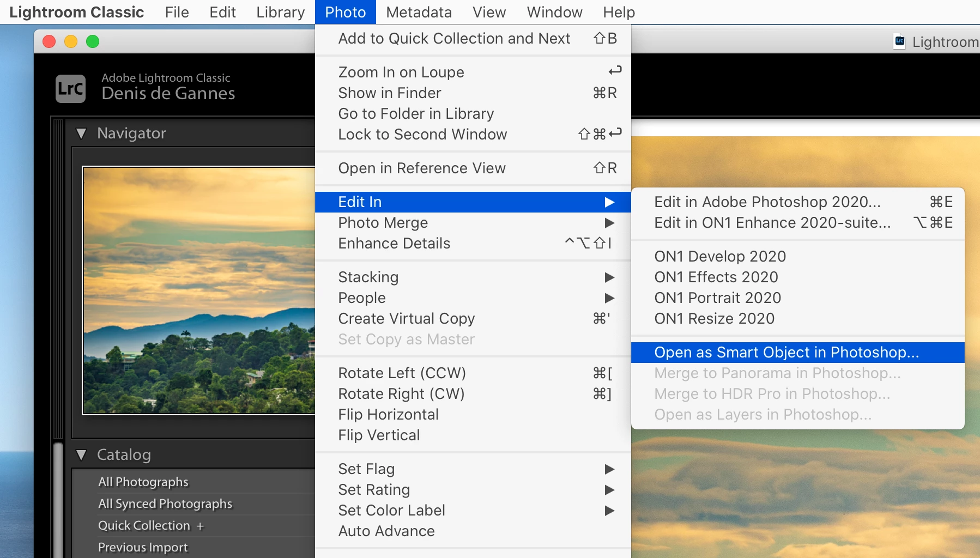Collapse the Navigator panel triangle

81,134
